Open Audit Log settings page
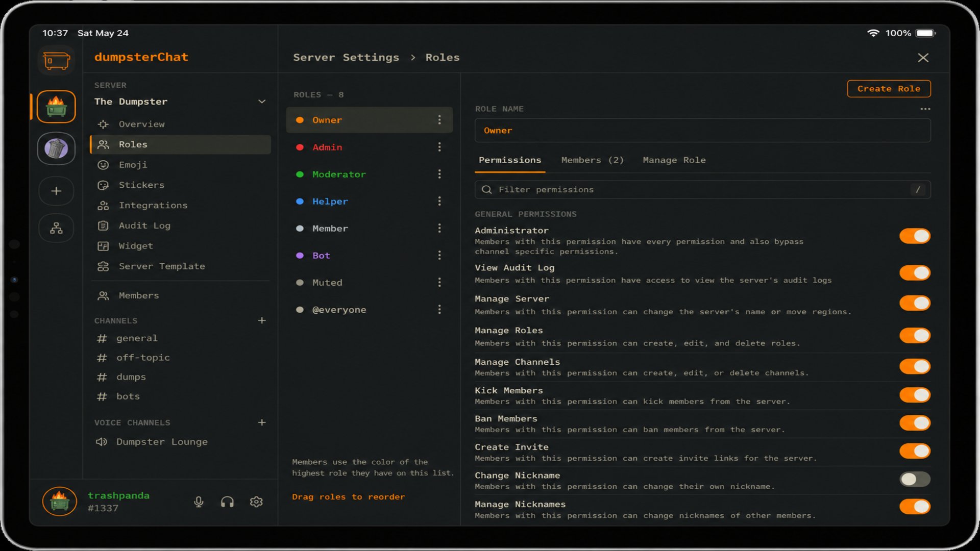 point(180,226)
